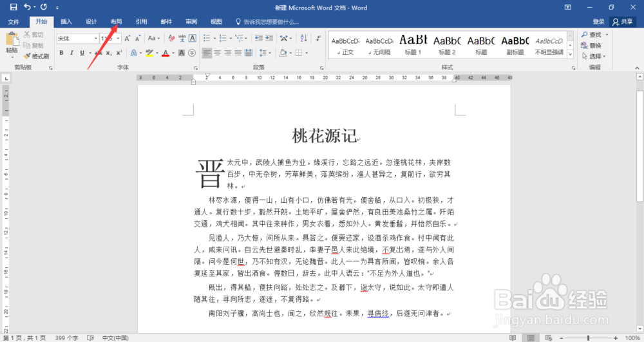
Task: Open the Select (选择) dropdown
Action: (x=594, y=56)
